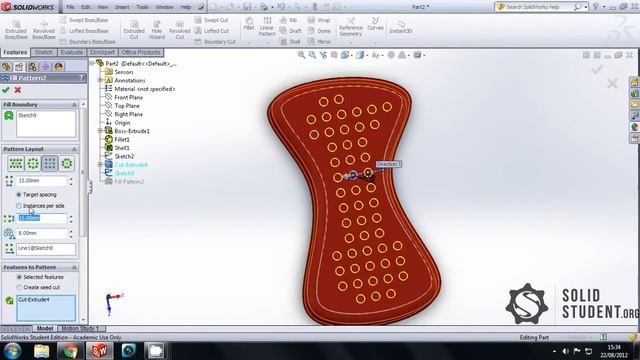The width and height of the screenshot is (640, 360).
Task: Adjust the loop spacing 15.00mm spinner
Action: coord(71,181)
